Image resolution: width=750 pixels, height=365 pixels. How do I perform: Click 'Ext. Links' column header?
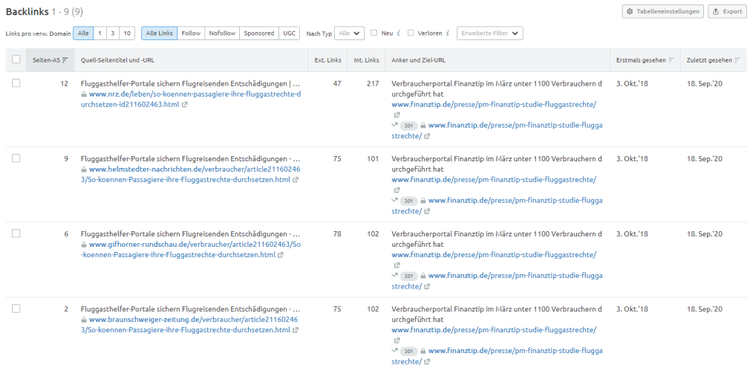pyautogui.click(x=328, y=60)
